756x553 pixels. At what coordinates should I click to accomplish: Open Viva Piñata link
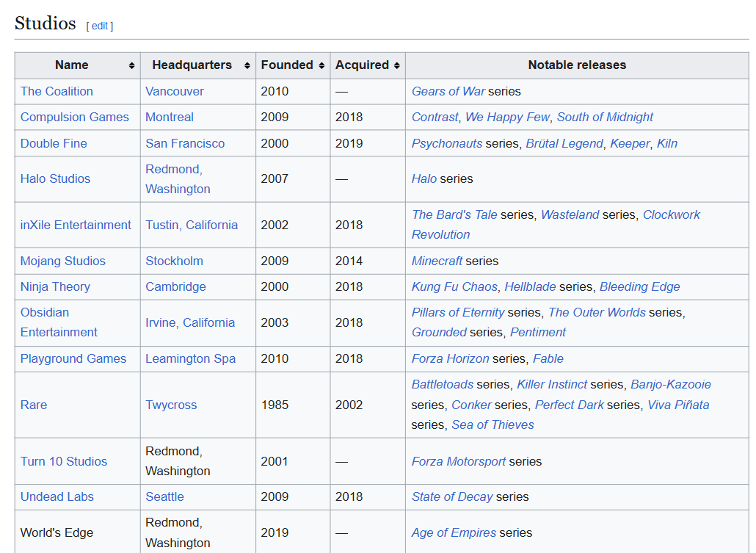tap(678, 405)
